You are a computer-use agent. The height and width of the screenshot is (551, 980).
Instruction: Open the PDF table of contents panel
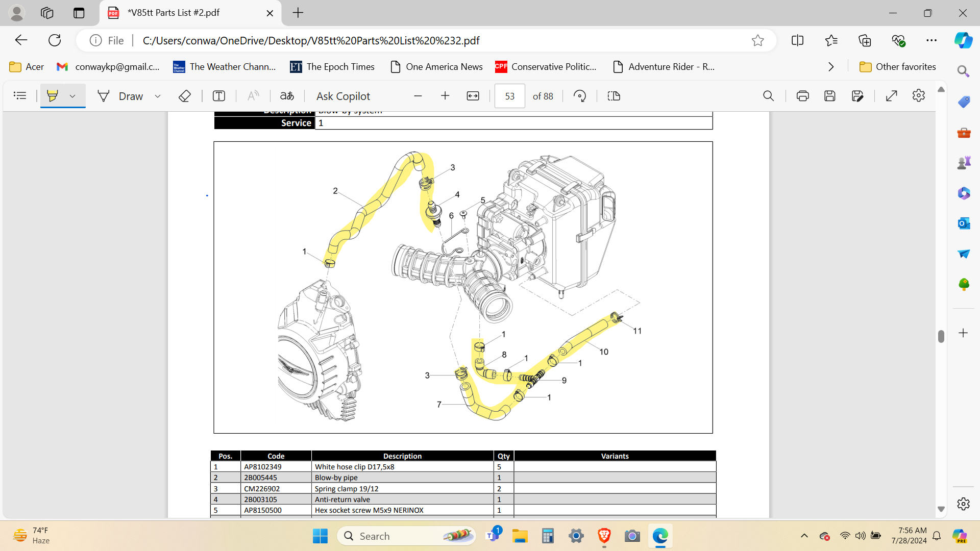(x=20, y=96)
